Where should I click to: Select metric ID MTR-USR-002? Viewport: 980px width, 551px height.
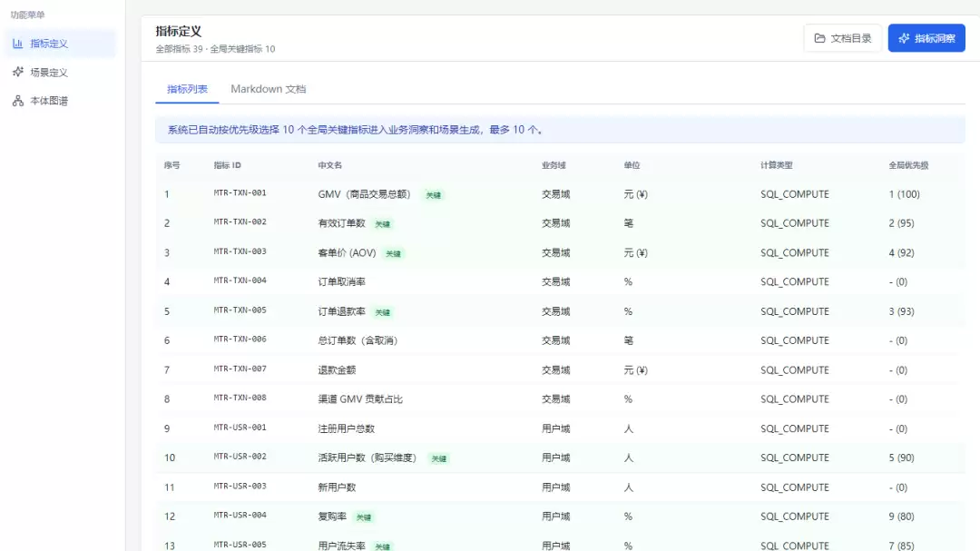click(240, 457)
